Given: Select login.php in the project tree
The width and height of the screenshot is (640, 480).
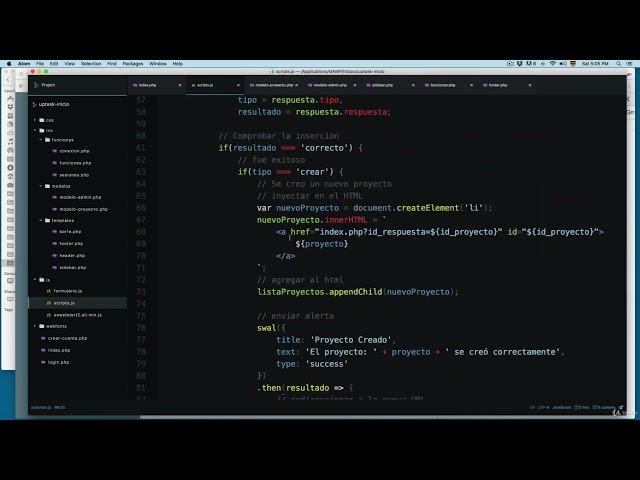Looking at the screenshot, I should click(x=59, y=362).
